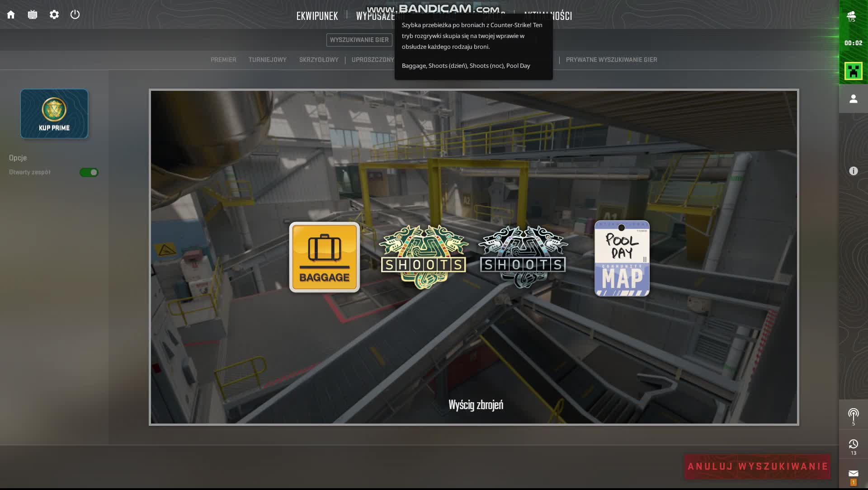Open the Wyposażenie menu
This screenshot has width=868, height=490.
(x=375, y=16)
